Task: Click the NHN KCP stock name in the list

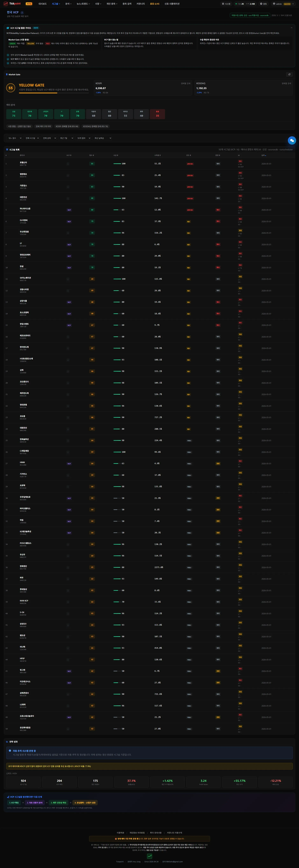Action: coord(24,601)
